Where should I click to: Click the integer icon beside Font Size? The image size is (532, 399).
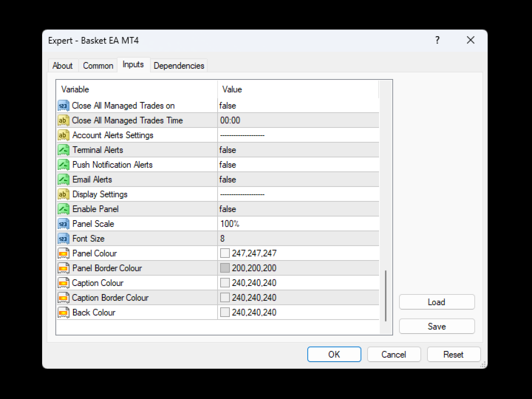tap(64, 239)
